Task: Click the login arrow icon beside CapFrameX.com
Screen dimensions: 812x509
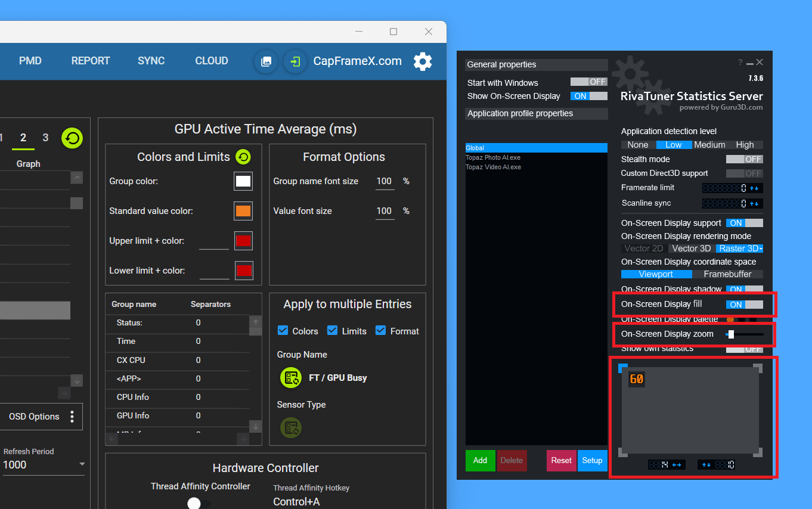Action: [295, 61]
